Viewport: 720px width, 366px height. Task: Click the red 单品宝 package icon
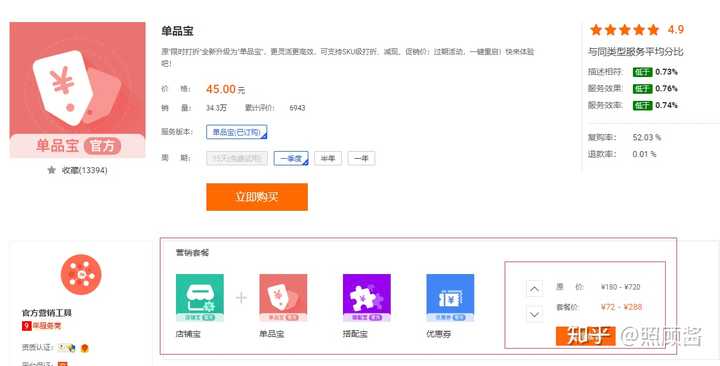point(283,298)
